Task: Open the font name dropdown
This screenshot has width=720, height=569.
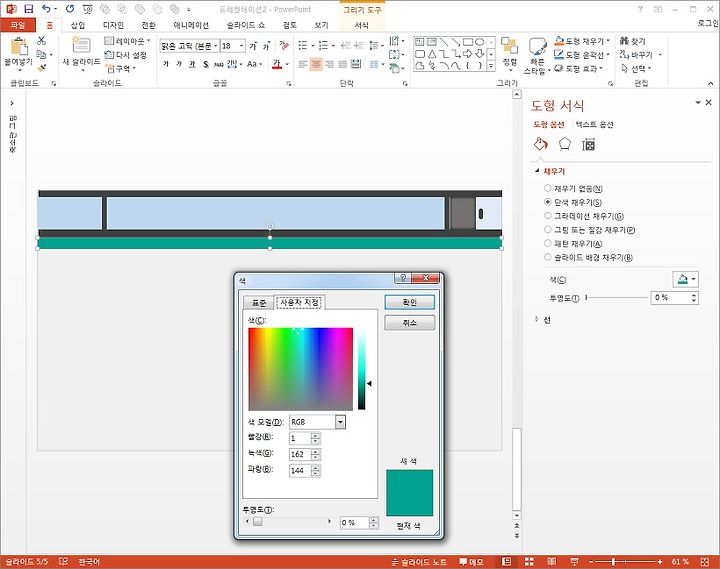Action: tap(215, 46)
